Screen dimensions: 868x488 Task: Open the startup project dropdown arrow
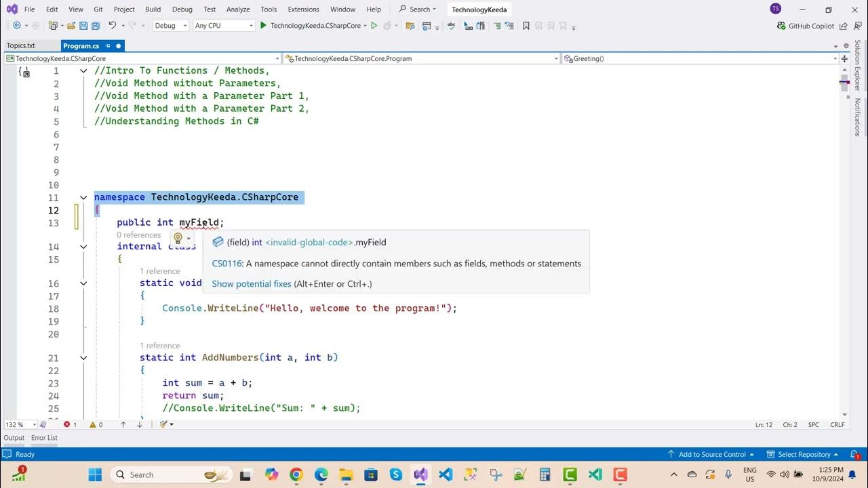coord(365,26)
